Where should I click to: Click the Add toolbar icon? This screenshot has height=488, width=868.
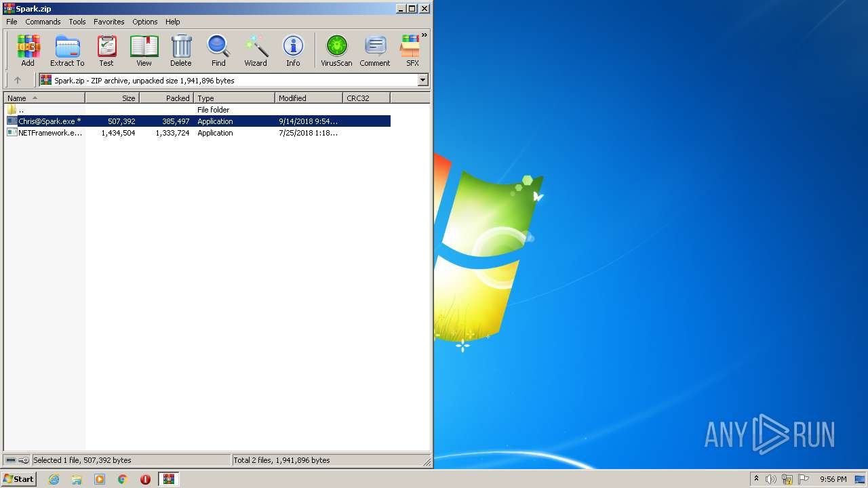click(x=28, y=51)
